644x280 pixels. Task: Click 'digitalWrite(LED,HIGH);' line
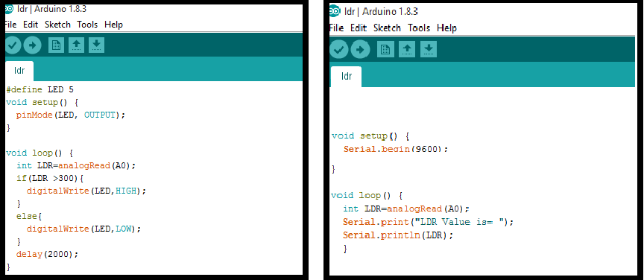coord(86,191)
